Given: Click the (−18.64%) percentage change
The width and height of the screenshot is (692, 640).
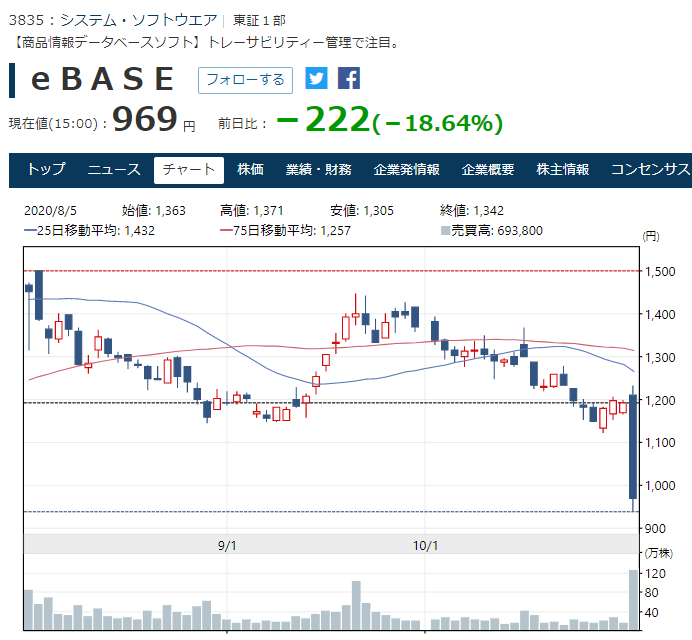Looking at the screenshot, I should tap(437, 123).
